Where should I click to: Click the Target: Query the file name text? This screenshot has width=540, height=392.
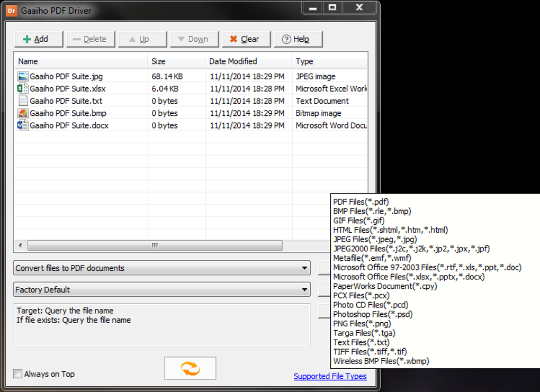click(65, 311)
